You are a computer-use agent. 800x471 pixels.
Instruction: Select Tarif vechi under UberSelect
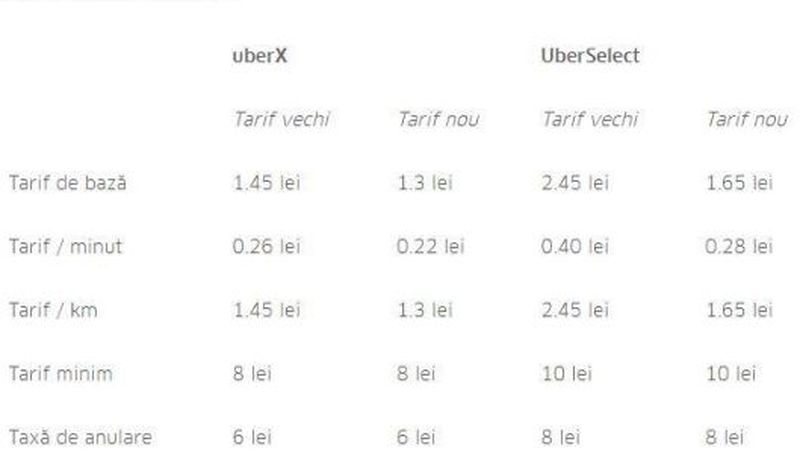coord(589,120)
